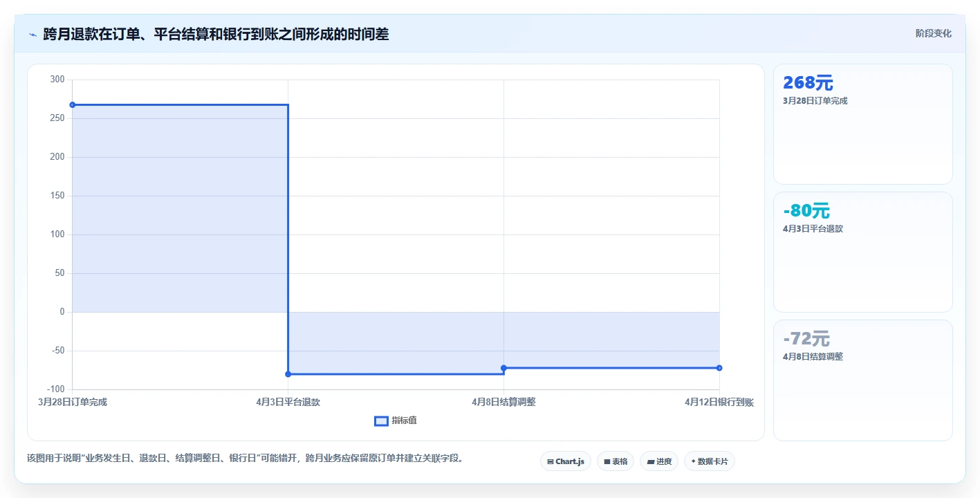Click the 阶段变化 label in header
Viewport: 980px width, 498px height.
(933, 33)
